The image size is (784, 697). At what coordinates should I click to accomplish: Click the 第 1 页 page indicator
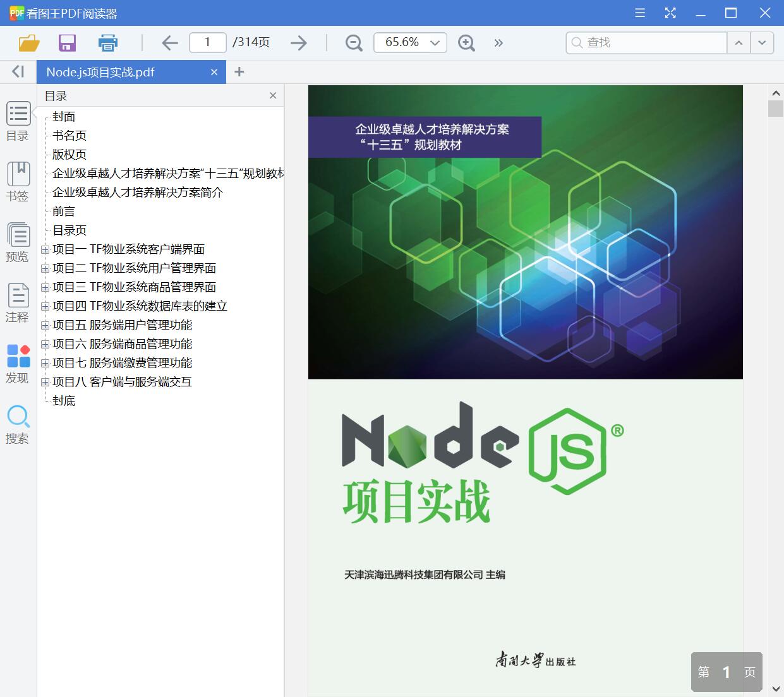727,672
